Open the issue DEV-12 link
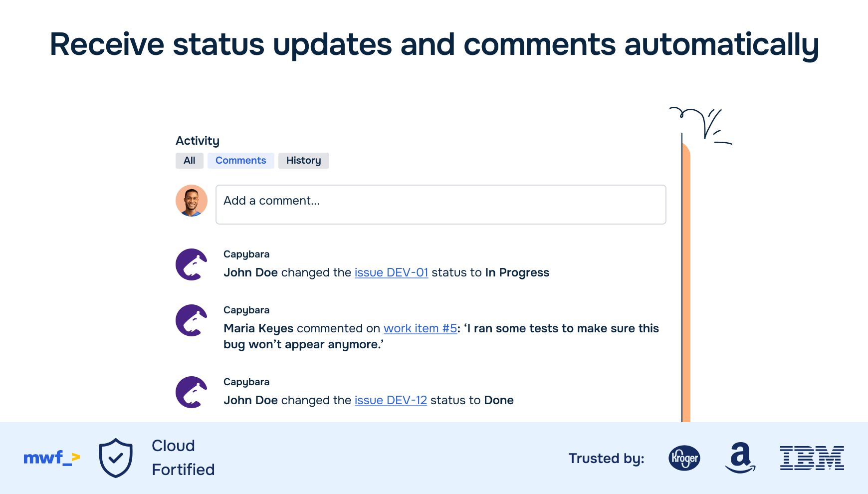Image resolution: width=868 pixels, height=494 pixels. pyautogui.click(x=391, y=400)
